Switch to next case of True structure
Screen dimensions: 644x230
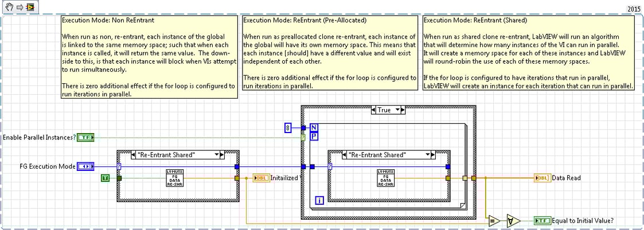click(403, 110)
